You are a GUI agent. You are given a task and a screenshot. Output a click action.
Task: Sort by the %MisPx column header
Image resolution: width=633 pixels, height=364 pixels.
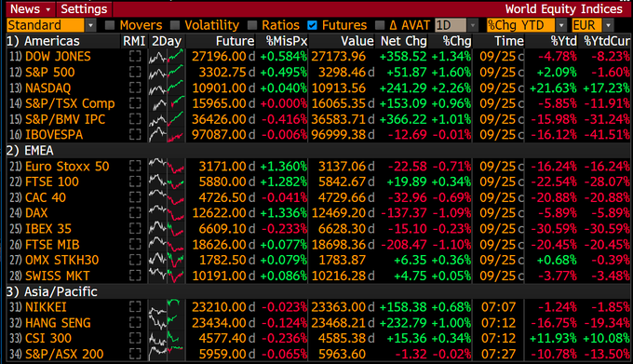[x=287, y=41]
